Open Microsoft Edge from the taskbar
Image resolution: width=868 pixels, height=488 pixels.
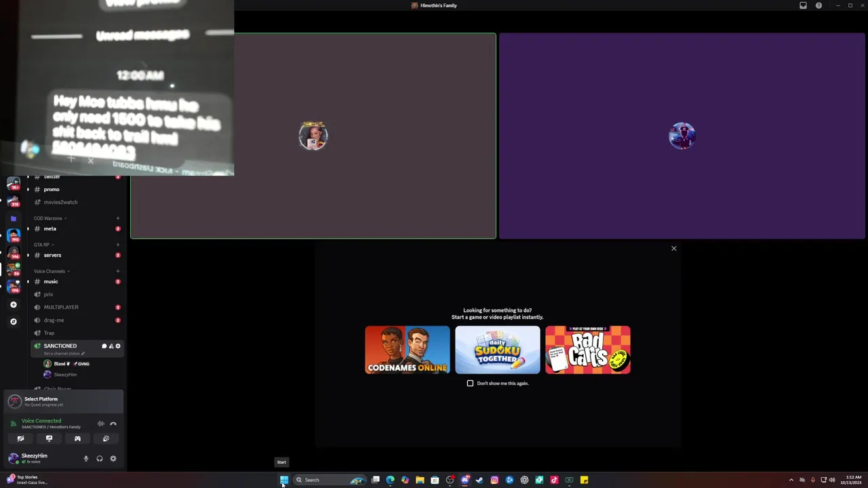pos(390,480)
